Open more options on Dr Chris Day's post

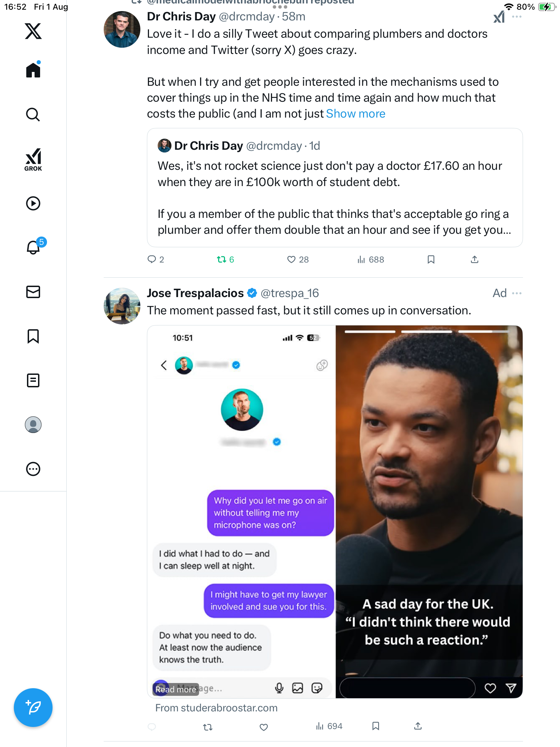[517, 17]
